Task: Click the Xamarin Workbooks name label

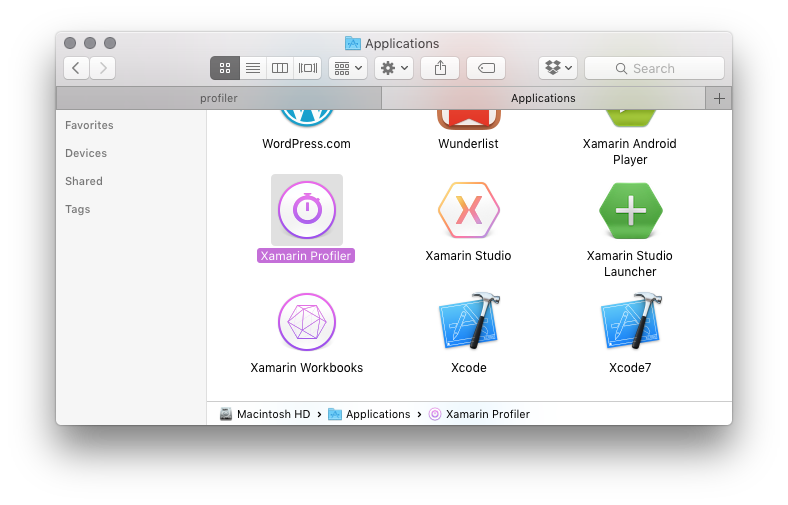Action: coord(307,368)
